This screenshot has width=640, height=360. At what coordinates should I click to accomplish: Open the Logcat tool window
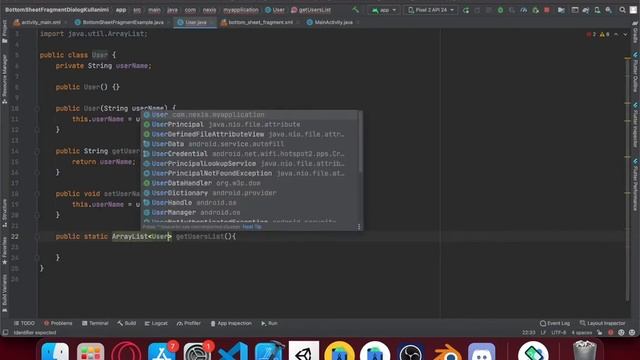tap(156, 323)
